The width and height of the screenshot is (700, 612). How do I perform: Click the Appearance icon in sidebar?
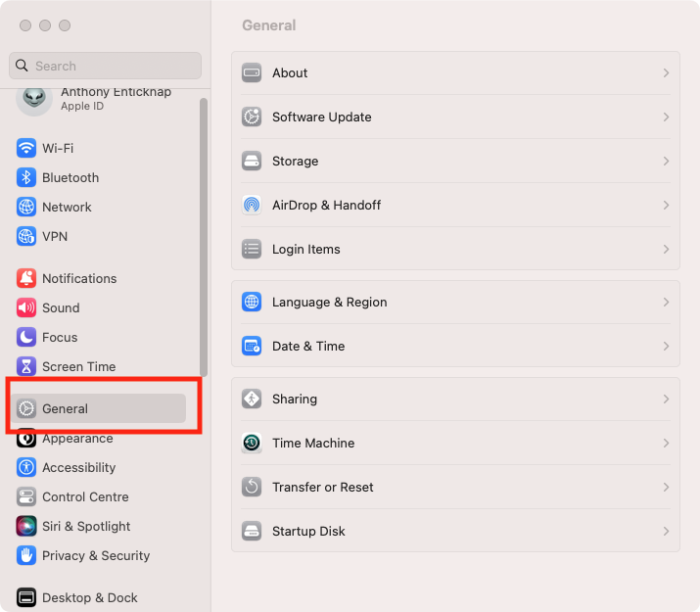(x=26, y=439)
